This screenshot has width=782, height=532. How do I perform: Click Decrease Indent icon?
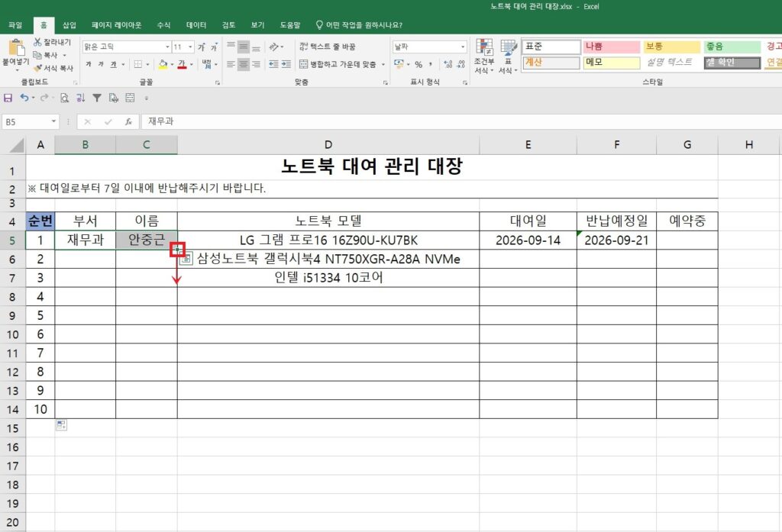click(x=273, y=64)
